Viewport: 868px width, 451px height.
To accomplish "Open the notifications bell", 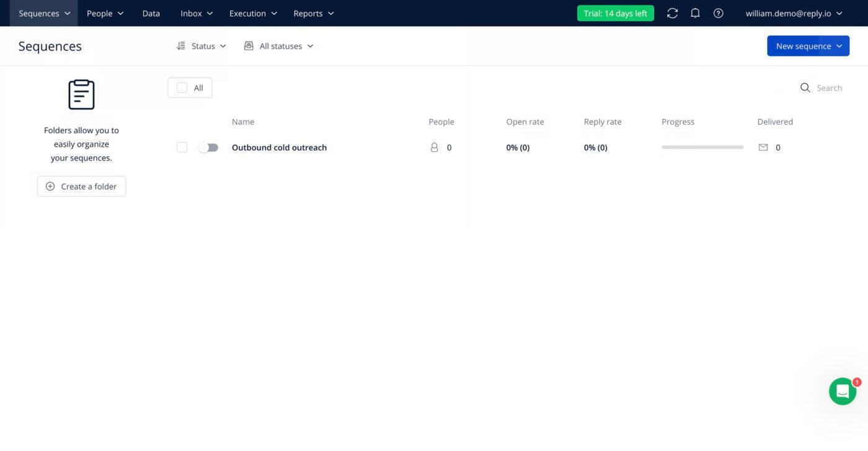I will point(695,13).
